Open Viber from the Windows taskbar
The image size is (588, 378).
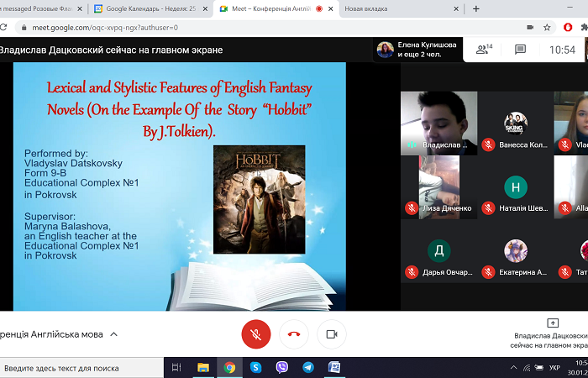(x=281, y=368)
